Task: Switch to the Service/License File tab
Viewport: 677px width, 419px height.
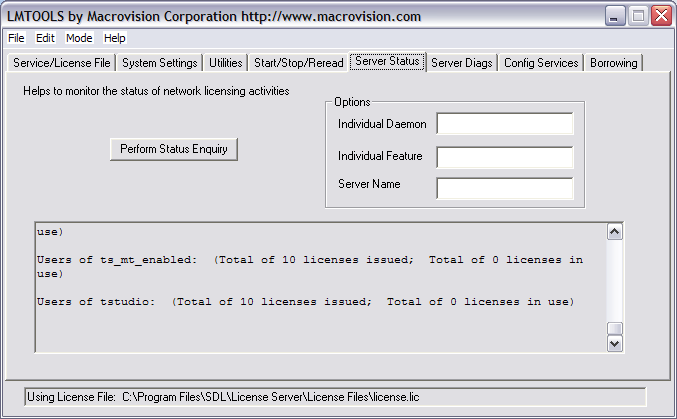Action: [62, 63]
